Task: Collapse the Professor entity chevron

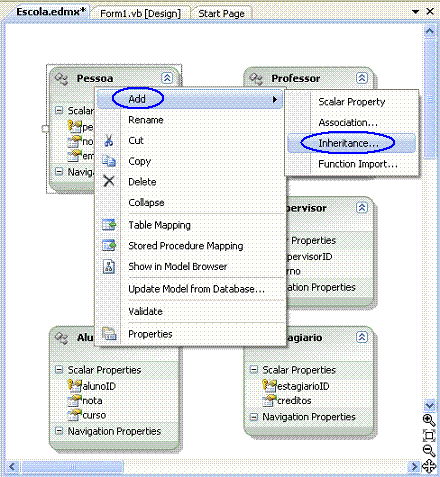Action: tap(362, 78)
